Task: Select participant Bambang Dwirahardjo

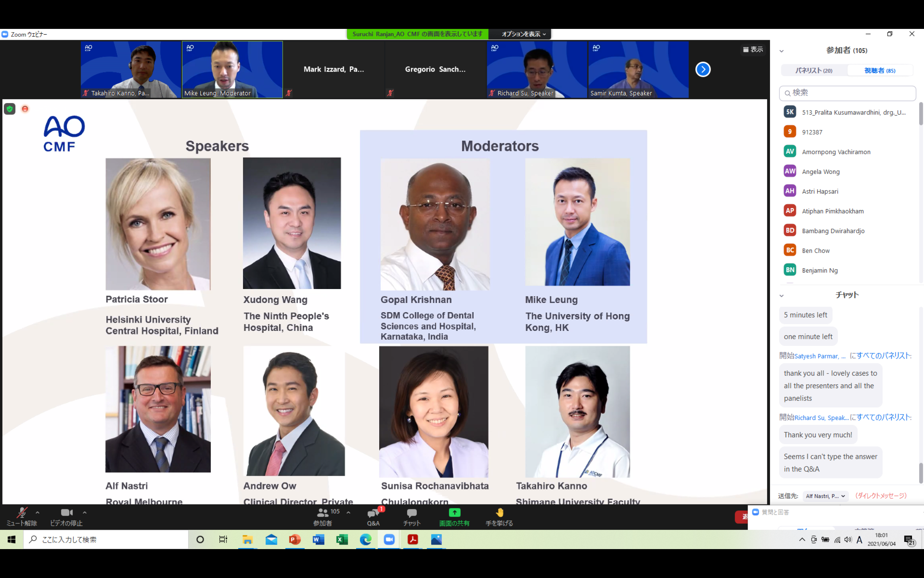Action: 847,231
